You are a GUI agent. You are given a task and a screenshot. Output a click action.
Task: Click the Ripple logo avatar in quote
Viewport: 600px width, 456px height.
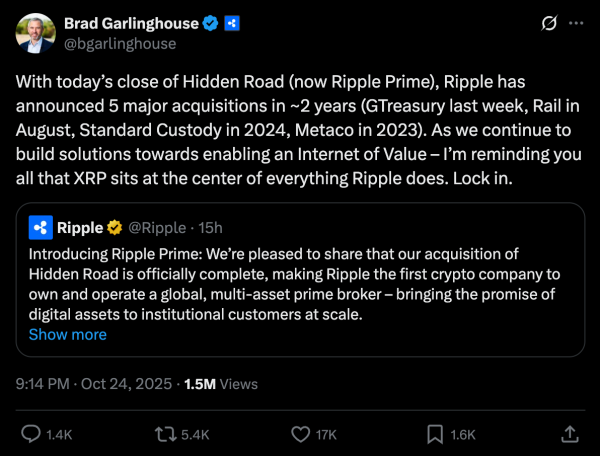(41, 228)
